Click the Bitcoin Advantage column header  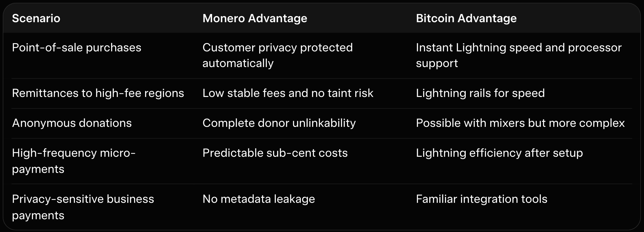[466, 18]
